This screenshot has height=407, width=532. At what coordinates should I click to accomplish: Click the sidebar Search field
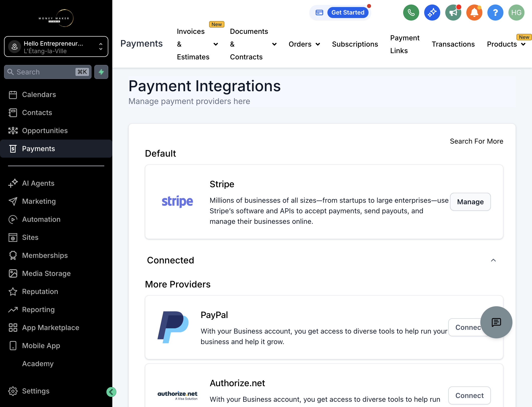[48, 72]
